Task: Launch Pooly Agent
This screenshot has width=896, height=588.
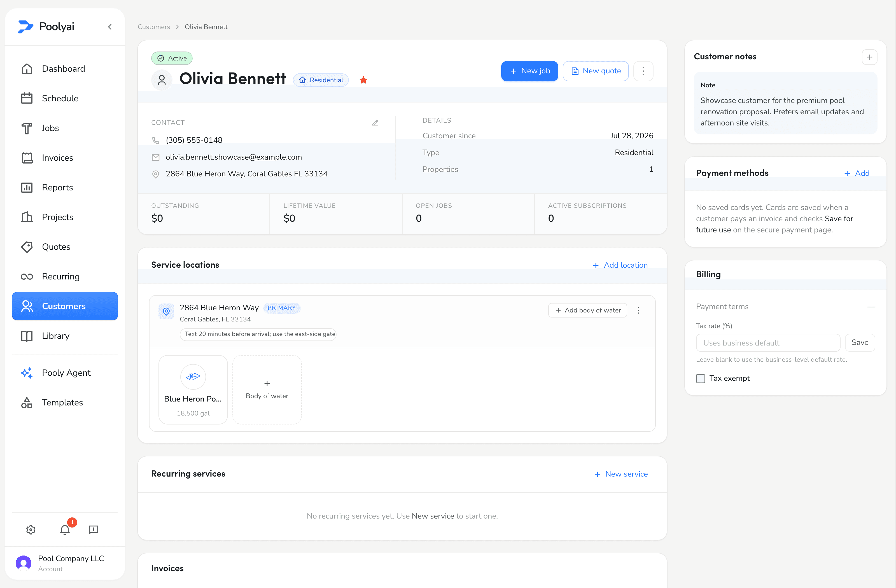Action: pyautogui.click(x=65, y=373)
